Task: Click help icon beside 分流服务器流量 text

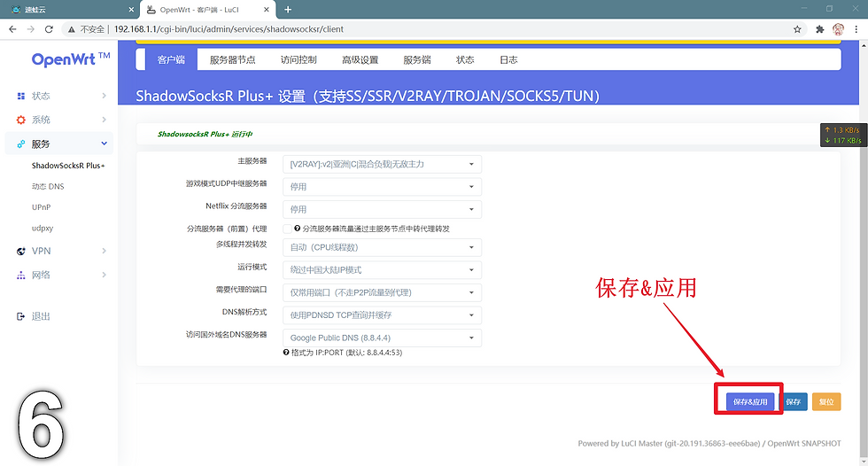Action: click(x=298, y=228)
